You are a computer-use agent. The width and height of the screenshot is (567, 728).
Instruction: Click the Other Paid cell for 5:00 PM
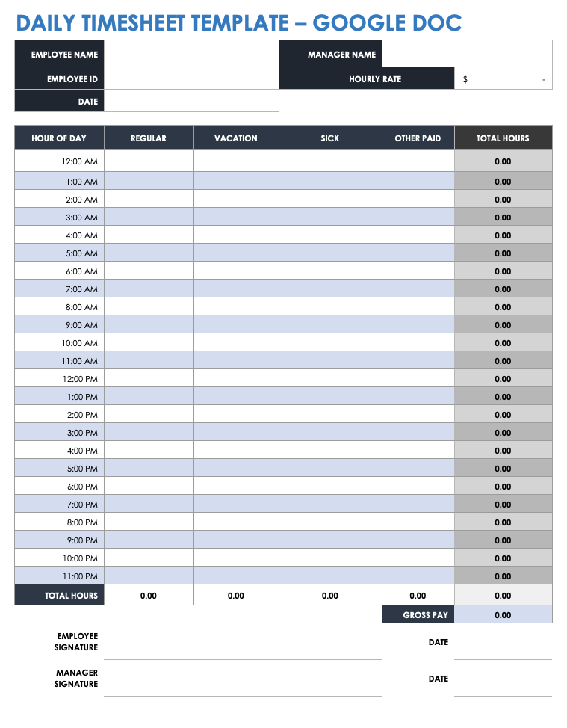click(418, 469)
